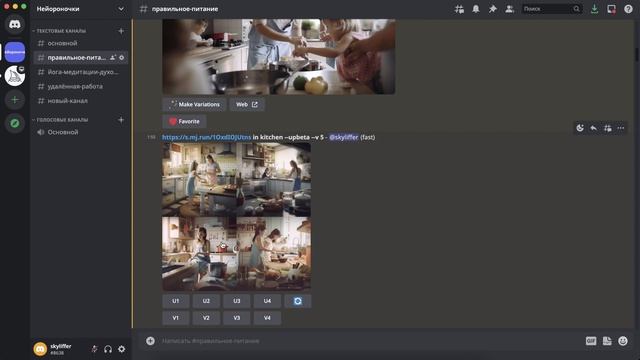Toggle member list icon
This screenshot has height=360, width=640.
[509, 9]
